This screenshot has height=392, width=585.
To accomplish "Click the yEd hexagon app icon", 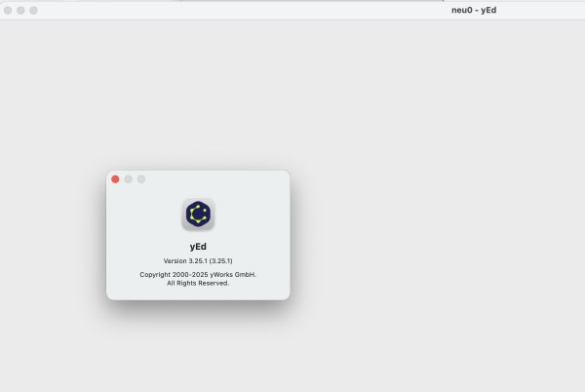I will click(198, 215).
